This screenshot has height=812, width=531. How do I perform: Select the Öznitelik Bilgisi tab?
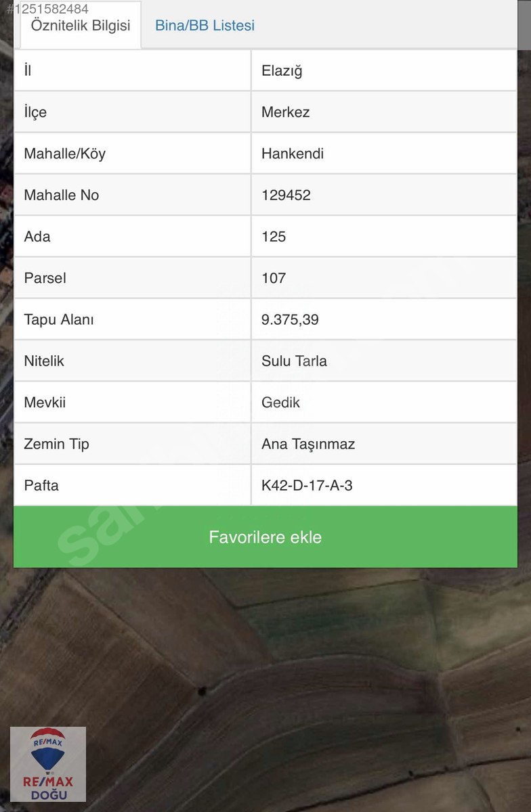tap(81, 26)
